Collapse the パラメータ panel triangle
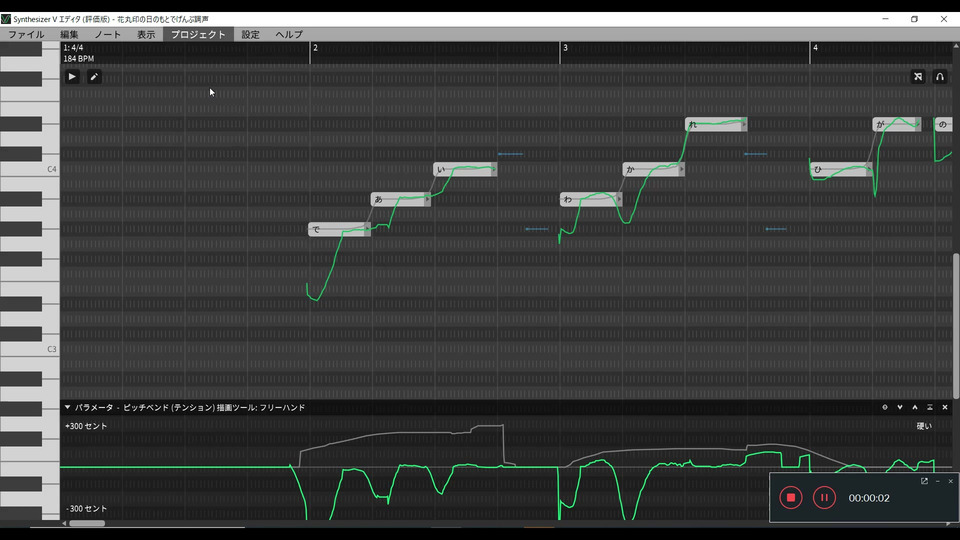 67,407
